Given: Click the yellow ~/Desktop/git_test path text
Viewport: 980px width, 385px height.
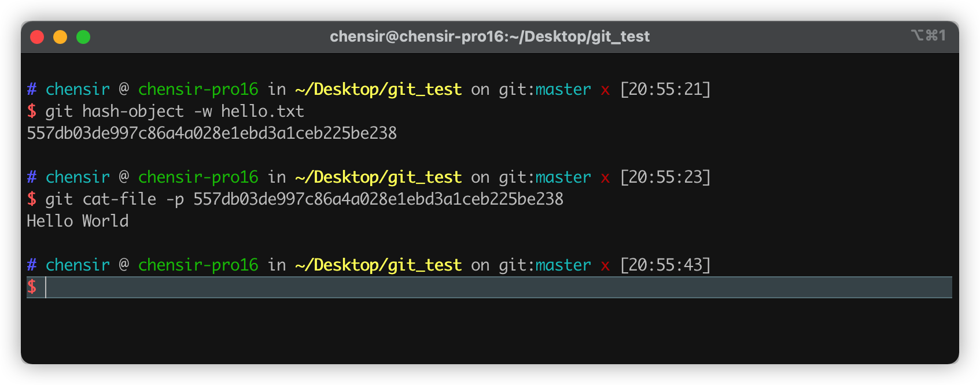Looking at the screenshot, I should [x=377, y=89].
